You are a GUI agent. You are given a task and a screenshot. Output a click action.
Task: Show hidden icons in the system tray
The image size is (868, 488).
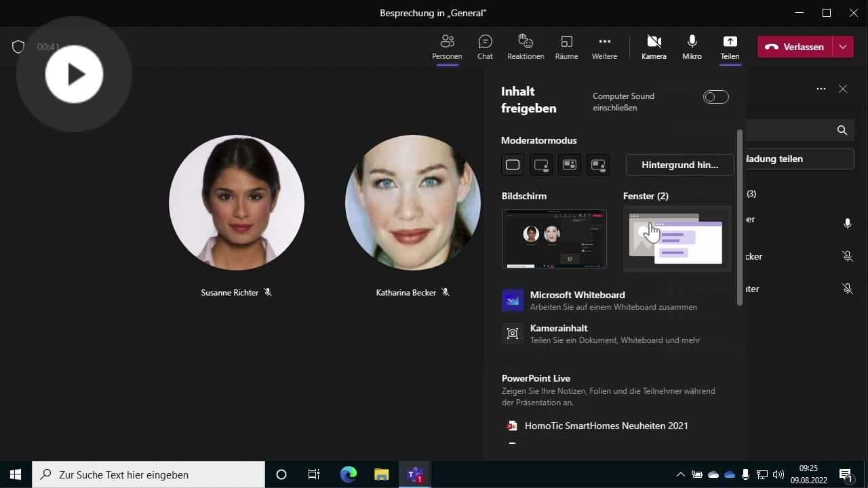(x=680, y=474)
